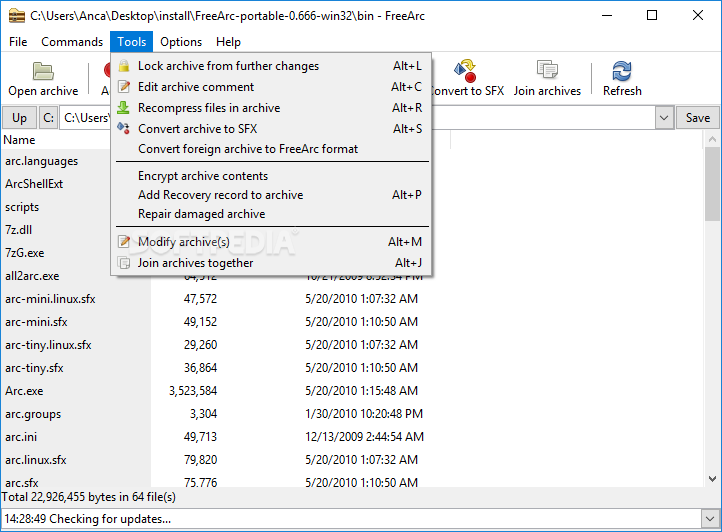Select the arc.ini file
Screen dimensions: 722x532
click(21, 437)
